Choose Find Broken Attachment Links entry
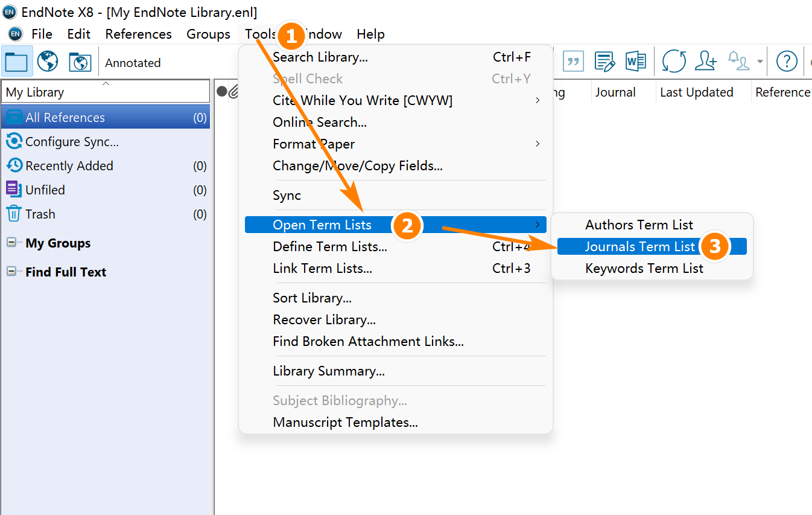 (396, 342)
